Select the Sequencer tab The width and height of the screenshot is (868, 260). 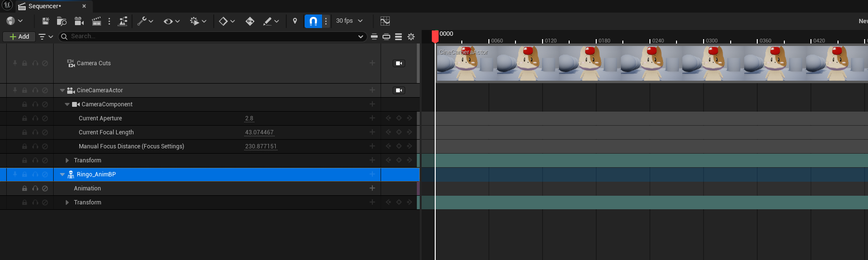(x=44, y=6)
